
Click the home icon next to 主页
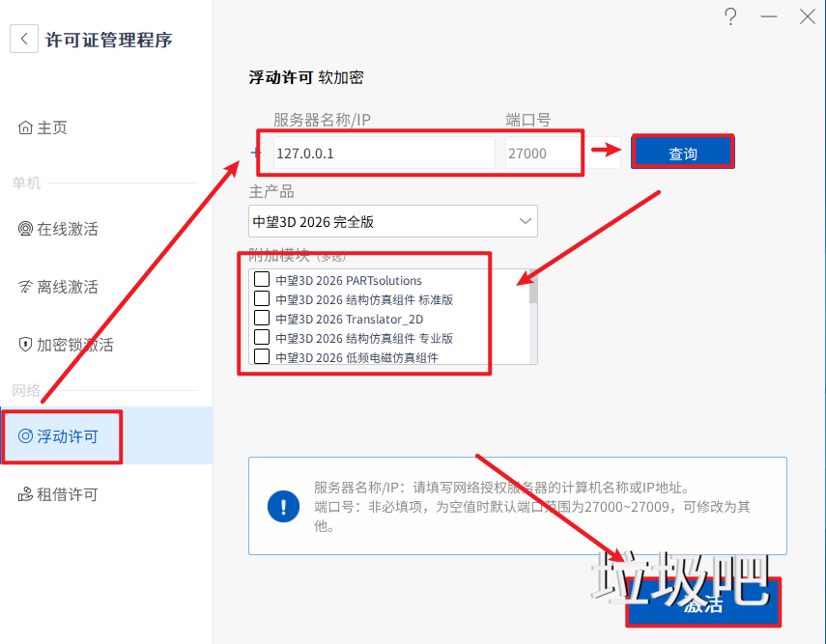(x=25, y=128)
